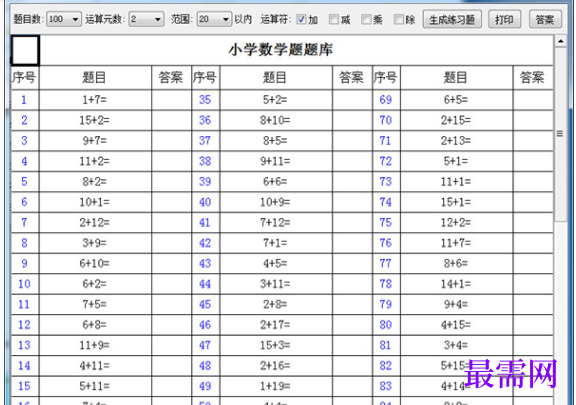Select question cell 2+13=

tap(456, 140)
